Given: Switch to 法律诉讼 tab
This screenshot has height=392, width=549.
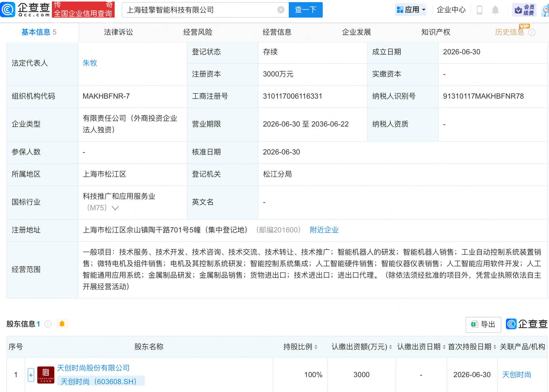Looking at the screenshot, I should pos(118,32).
